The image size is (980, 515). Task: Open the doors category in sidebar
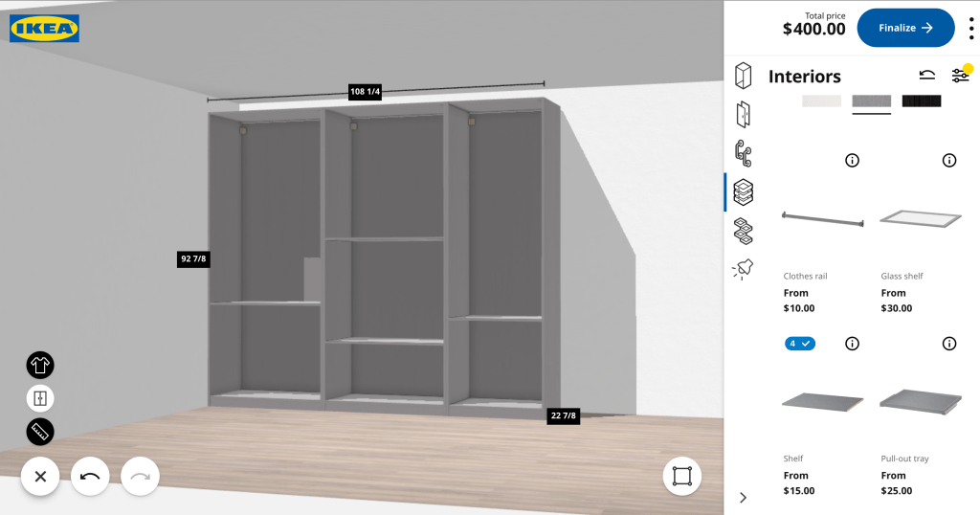coord(743,114)
